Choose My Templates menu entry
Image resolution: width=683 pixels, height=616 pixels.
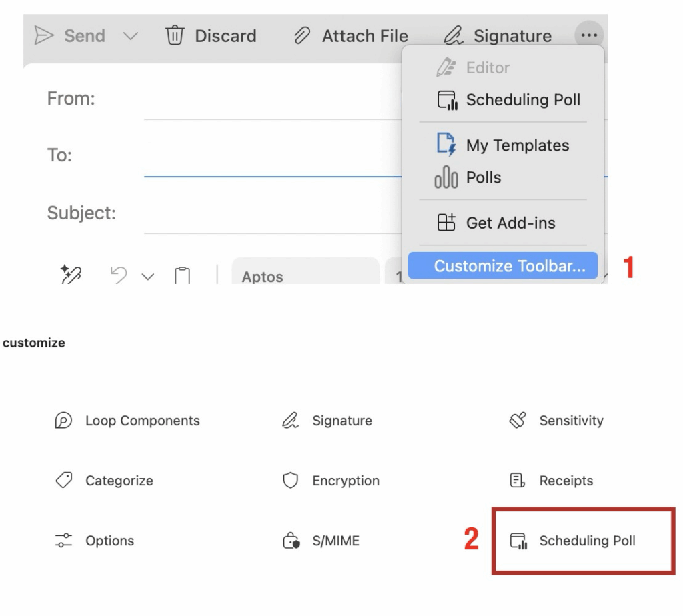click(504, 145)
